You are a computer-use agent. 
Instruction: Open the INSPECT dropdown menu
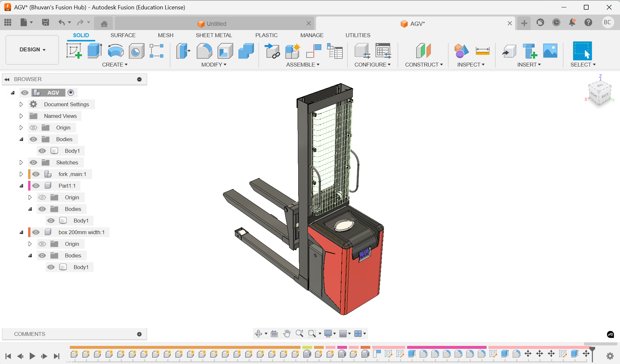(x=471, y=65)
